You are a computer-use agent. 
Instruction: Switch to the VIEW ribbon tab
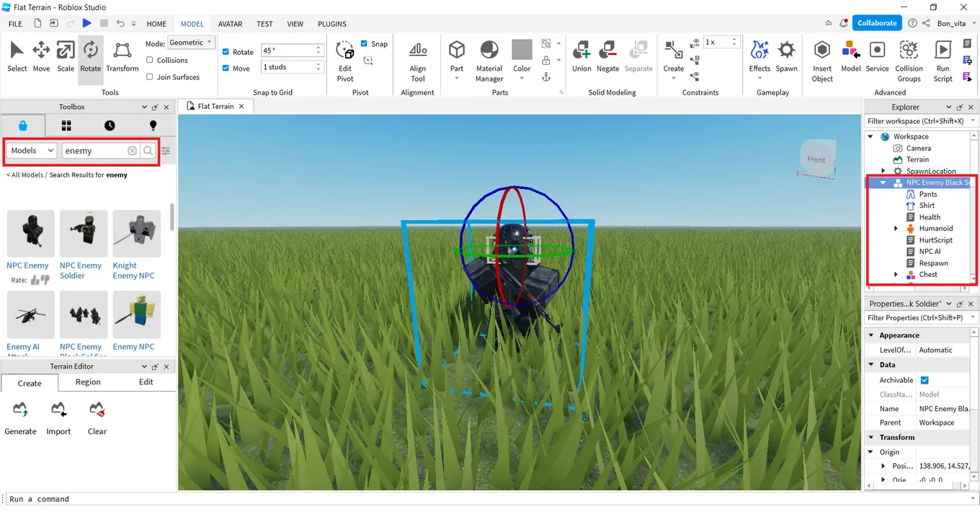(295, 24)
